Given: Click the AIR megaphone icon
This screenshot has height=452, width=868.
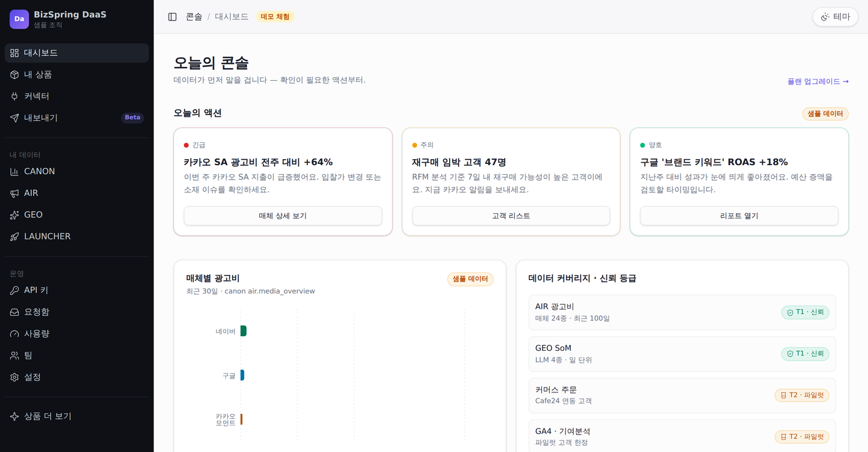Looking at the screenshot, I should point(14,193).
